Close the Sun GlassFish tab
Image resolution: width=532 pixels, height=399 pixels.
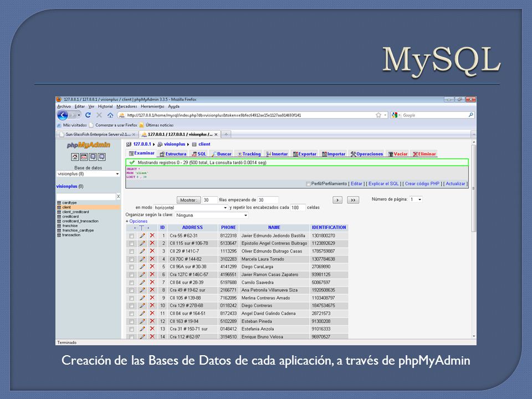134,134
